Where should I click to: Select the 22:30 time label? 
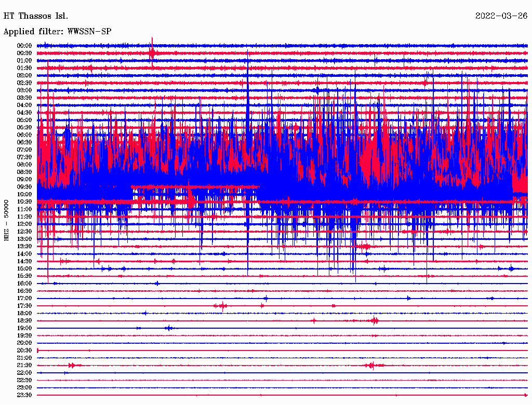24,380
